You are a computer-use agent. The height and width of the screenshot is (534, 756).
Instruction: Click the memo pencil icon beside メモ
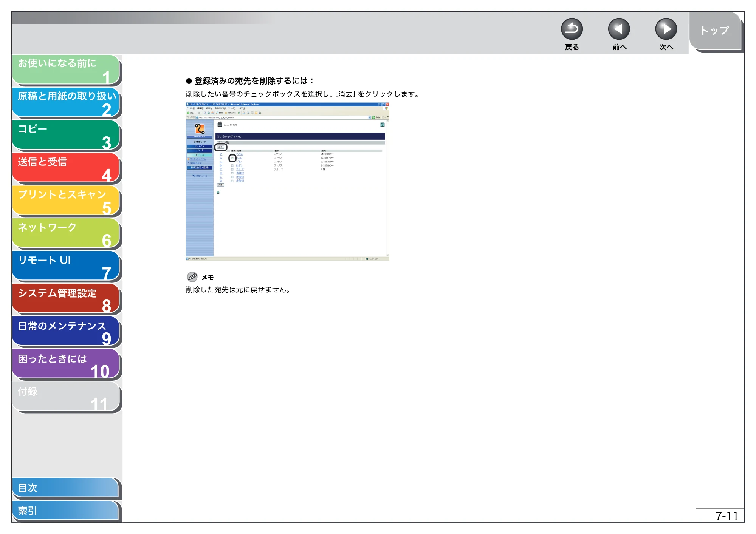click(x=192, y=277)
